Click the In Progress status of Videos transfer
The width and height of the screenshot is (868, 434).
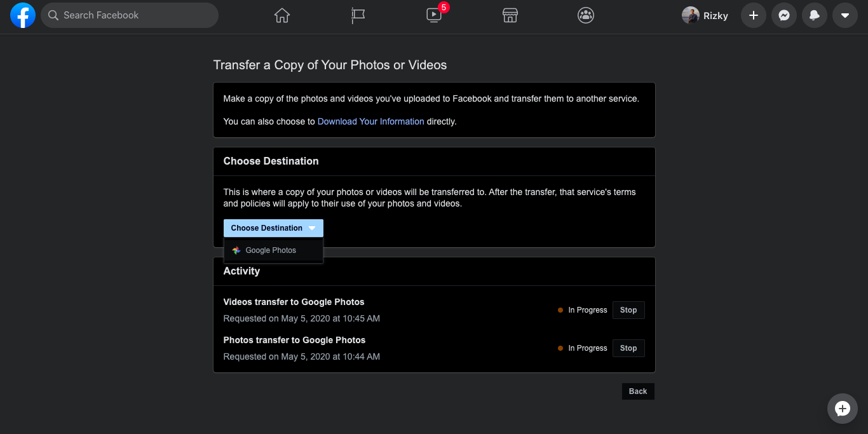(583, 310)
